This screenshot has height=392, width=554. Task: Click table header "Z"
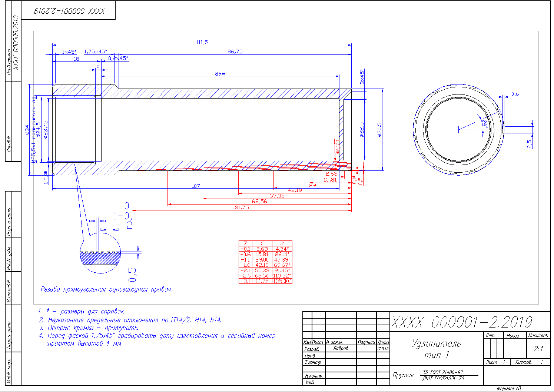[245, 243]
